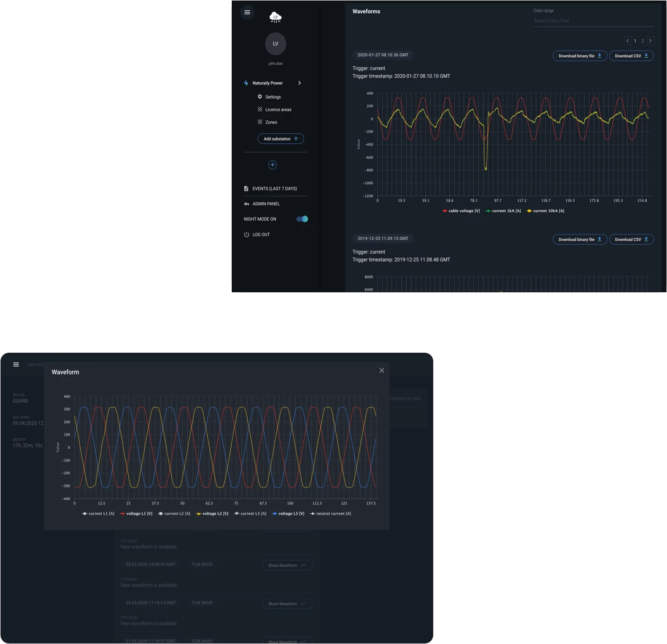Screen dimensions: 667x644
Task: Toggle voltage L1 [V] legend entry
Action: [136, 514]
